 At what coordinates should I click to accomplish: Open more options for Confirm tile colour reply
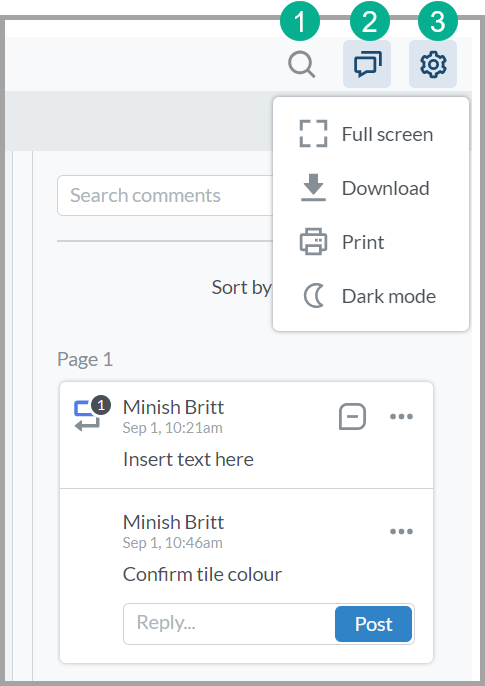coord(401,532)
